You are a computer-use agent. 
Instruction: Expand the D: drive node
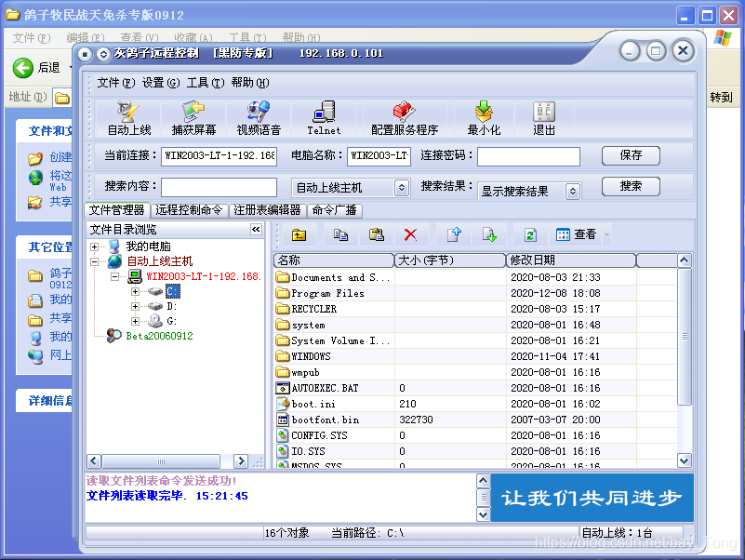click(136, 307)
